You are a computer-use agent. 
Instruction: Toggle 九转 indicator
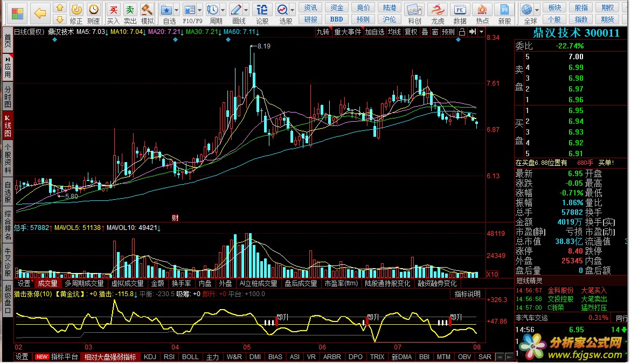coord(323,32)
